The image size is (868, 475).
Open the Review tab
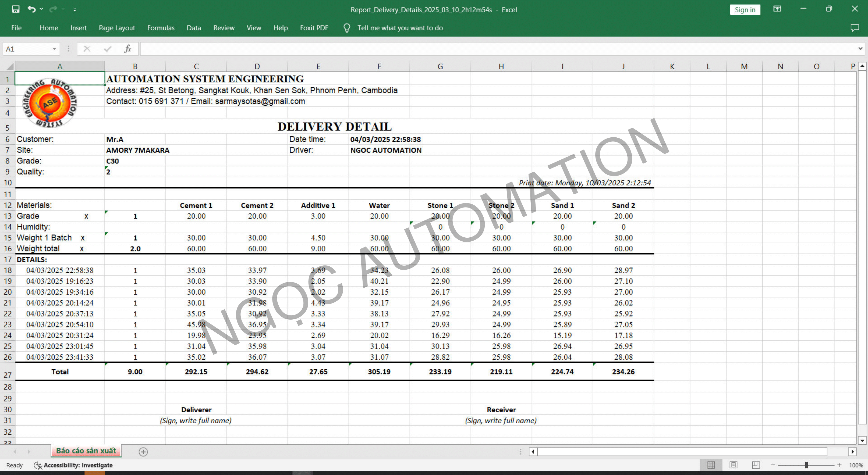pyautogui.click(x=224, y=28)
